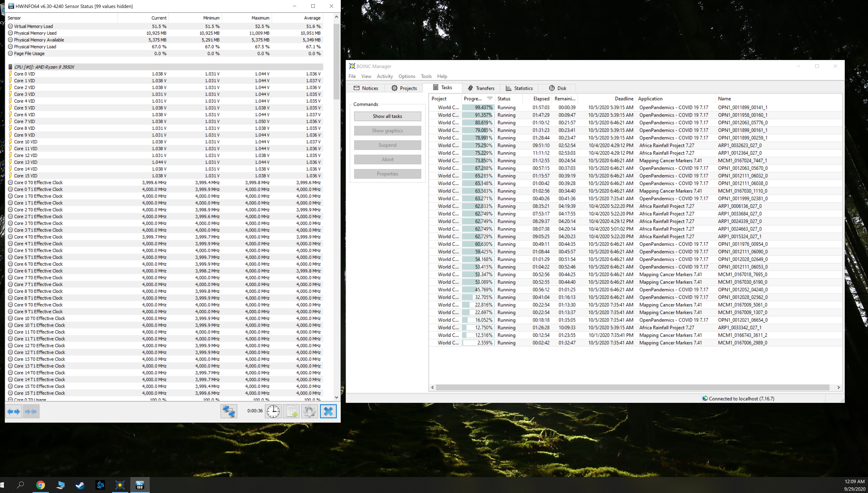The height and width of the screenshot is (493, 868).
Task: Open the Help menu
Action: [442, 76]
